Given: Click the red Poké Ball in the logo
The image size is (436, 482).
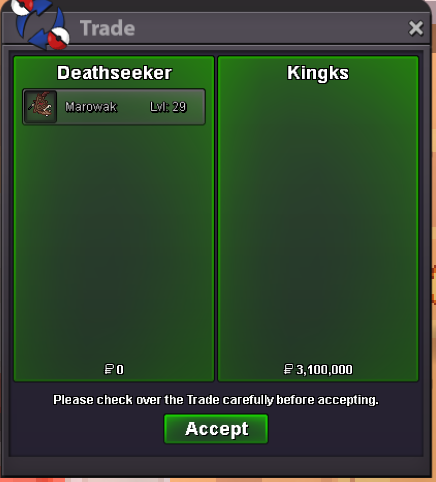Looking at the screenshot, I should (x=58, y=39).
